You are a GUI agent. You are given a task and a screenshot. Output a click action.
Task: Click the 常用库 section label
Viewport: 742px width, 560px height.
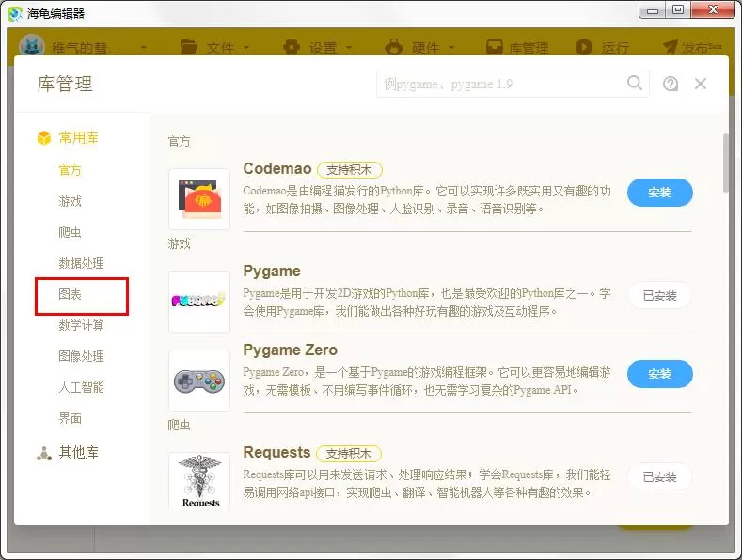[x=79, y=137]
